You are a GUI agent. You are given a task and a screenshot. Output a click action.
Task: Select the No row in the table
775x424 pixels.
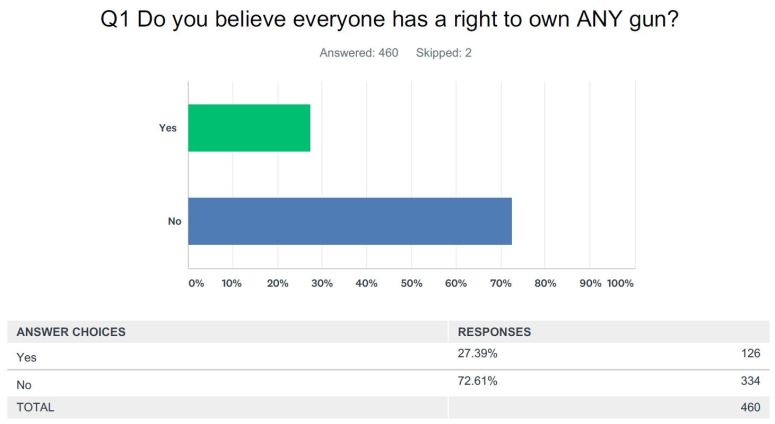[x=25, y=382]
